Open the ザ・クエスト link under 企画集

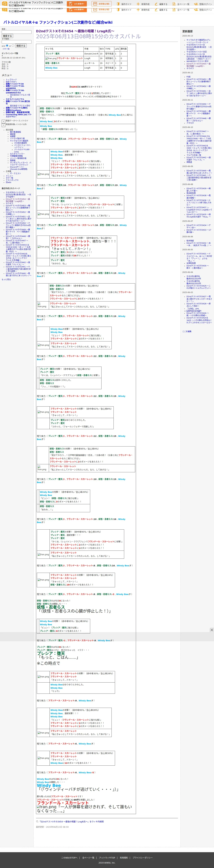tap(15, 173)
